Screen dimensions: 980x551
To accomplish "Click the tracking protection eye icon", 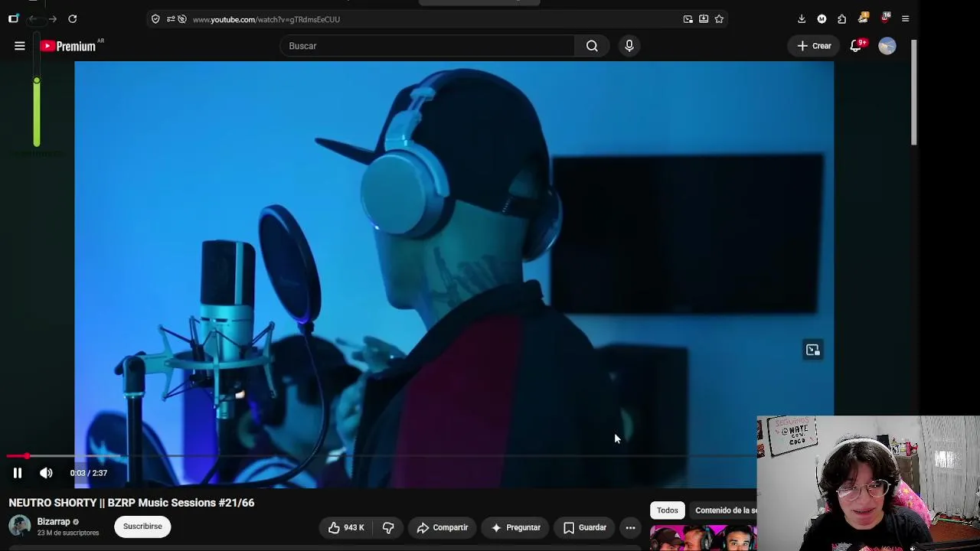I will tap(182, 19).
